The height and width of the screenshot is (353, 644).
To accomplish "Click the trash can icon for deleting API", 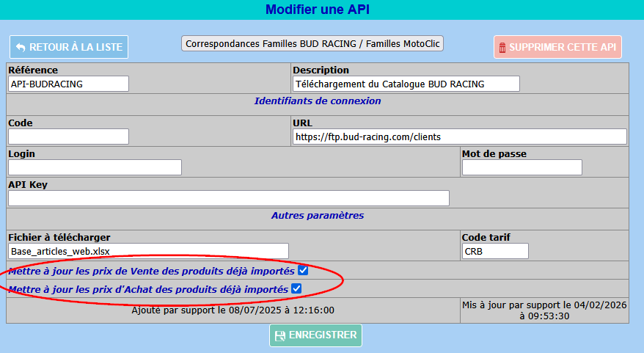I will (502, 48).
